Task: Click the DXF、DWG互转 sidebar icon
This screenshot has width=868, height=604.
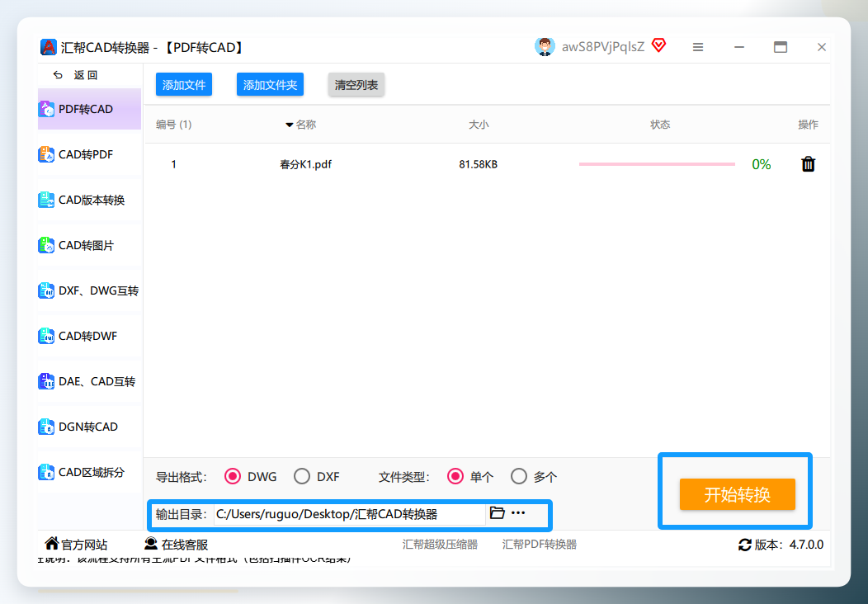Action: (x=46, y=290)
